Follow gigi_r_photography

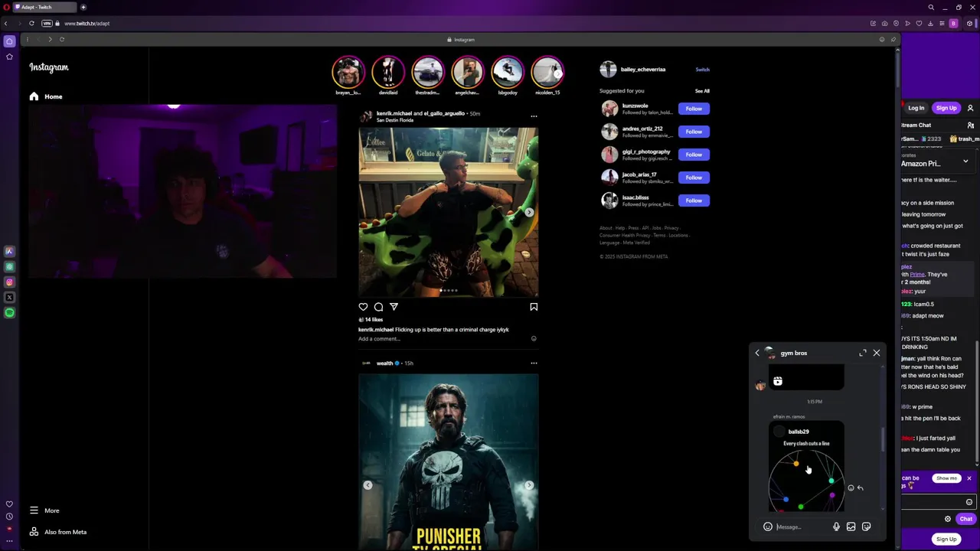pyautogui.click(x=694, y=155)
